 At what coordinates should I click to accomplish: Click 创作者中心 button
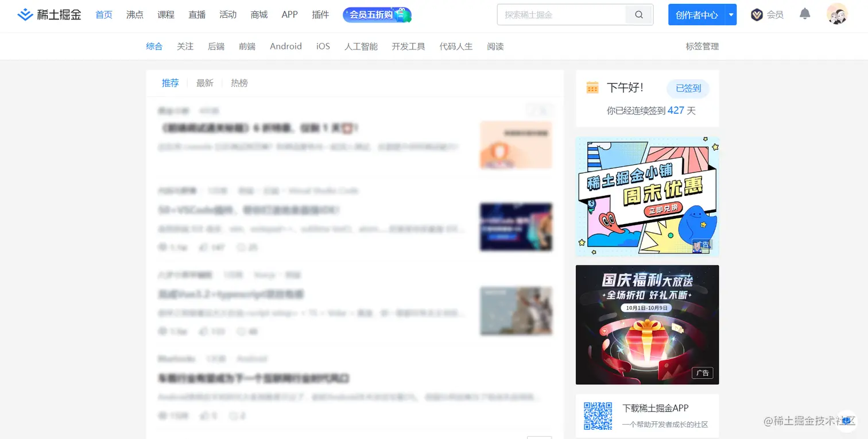696,15
